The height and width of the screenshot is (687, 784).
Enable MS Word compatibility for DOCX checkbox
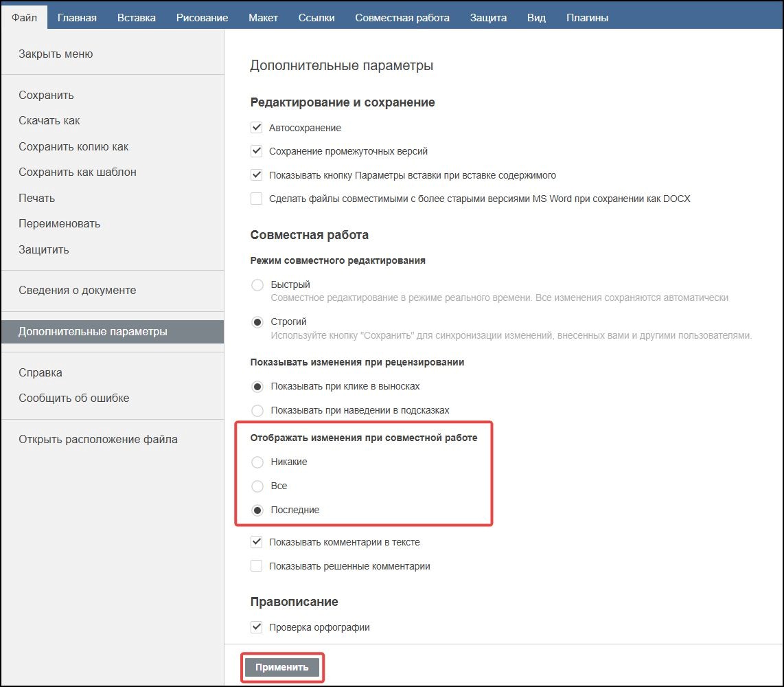pyautogui.click(x=257, y=199)
